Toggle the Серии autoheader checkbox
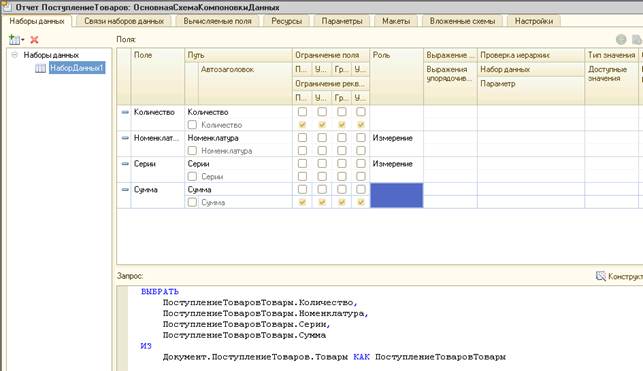 tap(192, 176)
